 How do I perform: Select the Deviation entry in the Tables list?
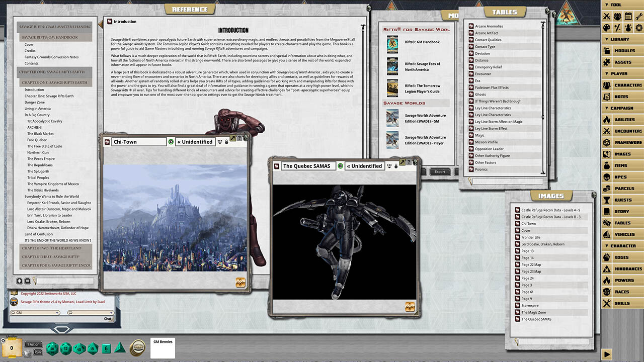tap(482, 53)
